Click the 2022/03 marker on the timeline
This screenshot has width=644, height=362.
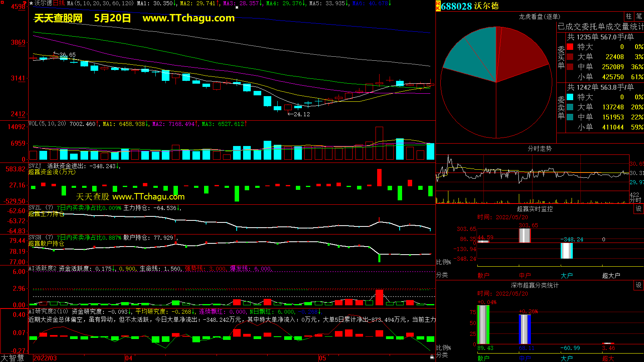(x=45, y=358)
